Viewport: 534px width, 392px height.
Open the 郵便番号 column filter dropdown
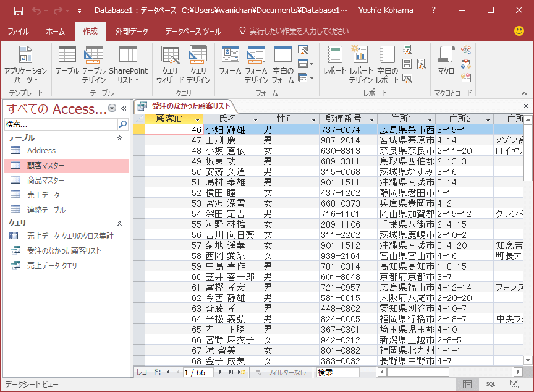point(371,120)
